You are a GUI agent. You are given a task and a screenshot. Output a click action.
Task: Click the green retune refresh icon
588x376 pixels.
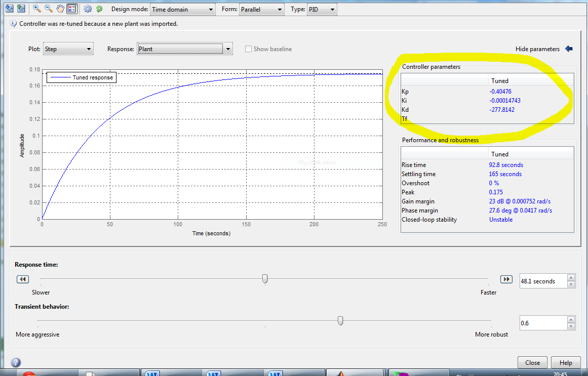click(x=99, y=9)
